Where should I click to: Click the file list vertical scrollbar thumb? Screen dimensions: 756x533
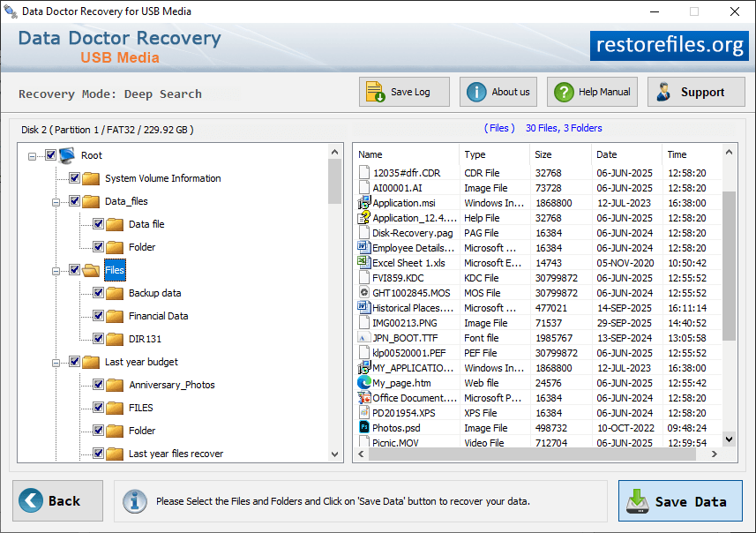[729, 266]
